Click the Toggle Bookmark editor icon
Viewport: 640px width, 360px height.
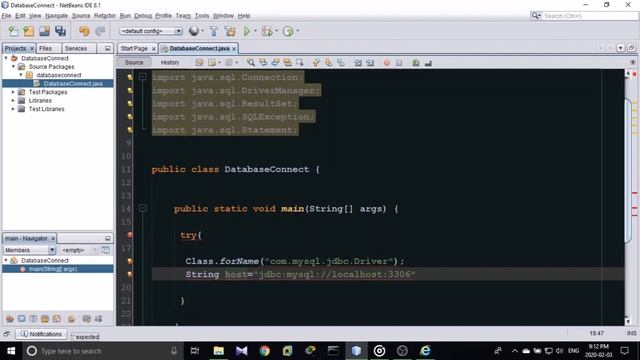tap(341, 62)
